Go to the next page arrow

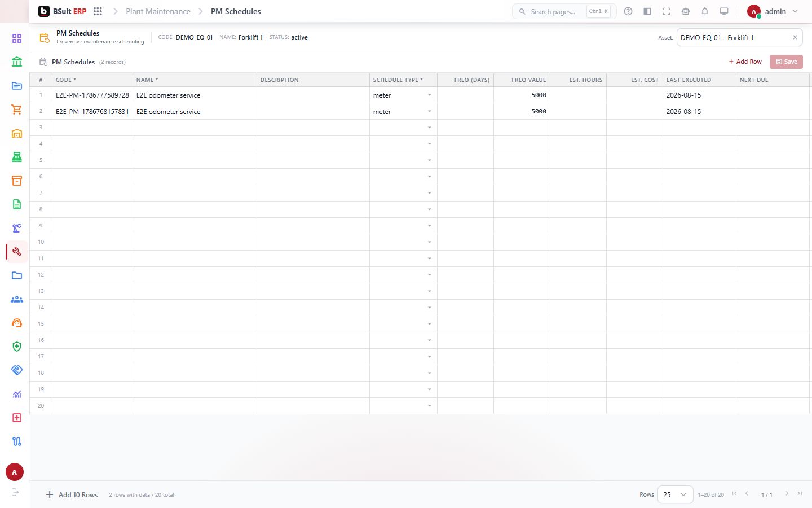click(x=787, y=494)
